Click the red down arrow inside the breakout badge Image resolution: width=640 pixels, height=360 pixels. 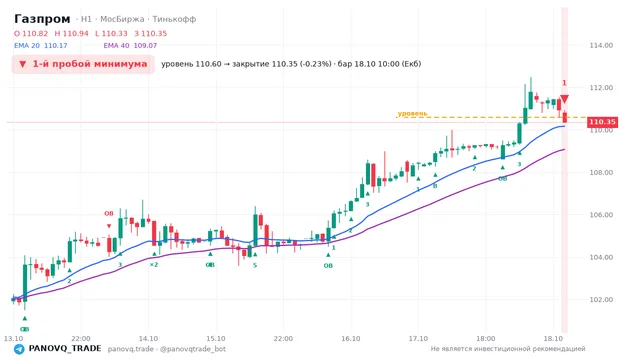tap(23, 64)
